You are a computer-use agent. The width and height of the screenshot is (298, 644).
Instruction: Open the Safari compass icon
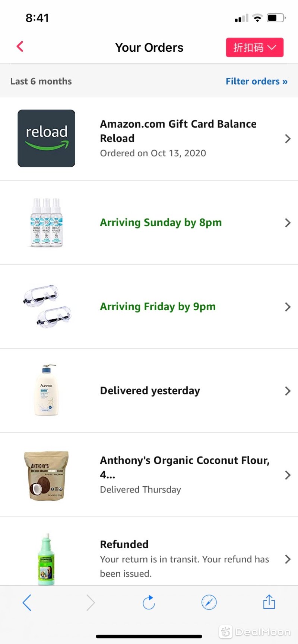pos(209,602)
